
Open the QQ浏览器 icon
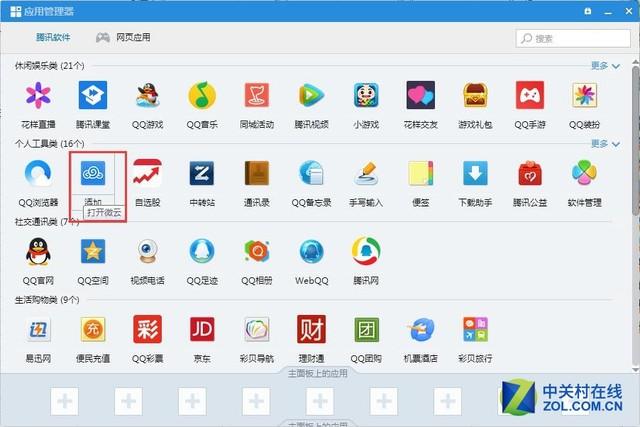coord(38,173)
